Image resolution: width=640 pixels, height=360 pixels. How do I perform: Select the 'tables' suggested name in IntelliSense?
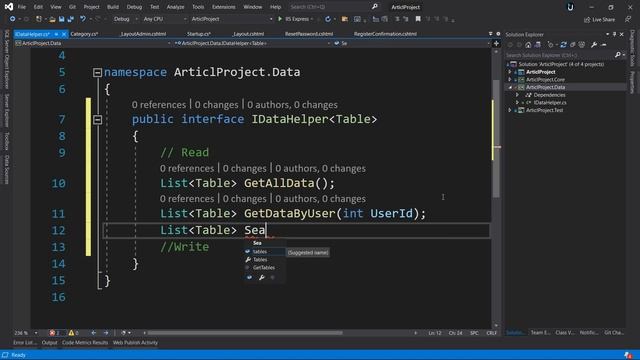[264, 252]
